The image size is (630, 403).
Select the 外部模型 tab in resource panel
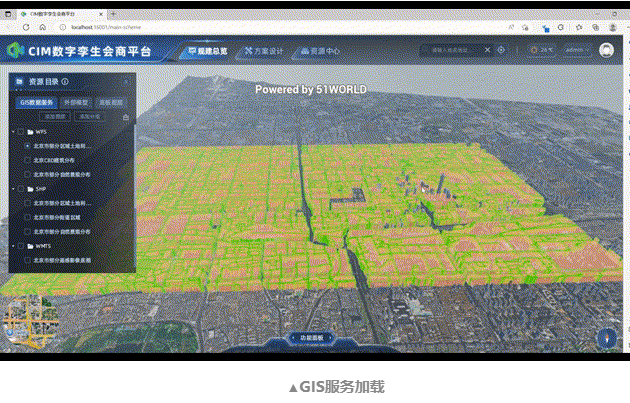pos(76,102)
